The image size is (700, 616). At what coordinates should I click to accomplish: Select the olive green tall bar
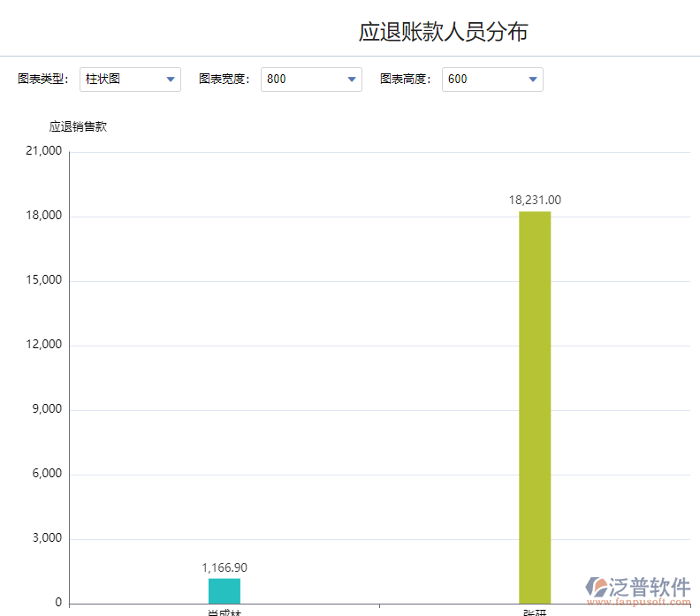(x=535, y=407)
